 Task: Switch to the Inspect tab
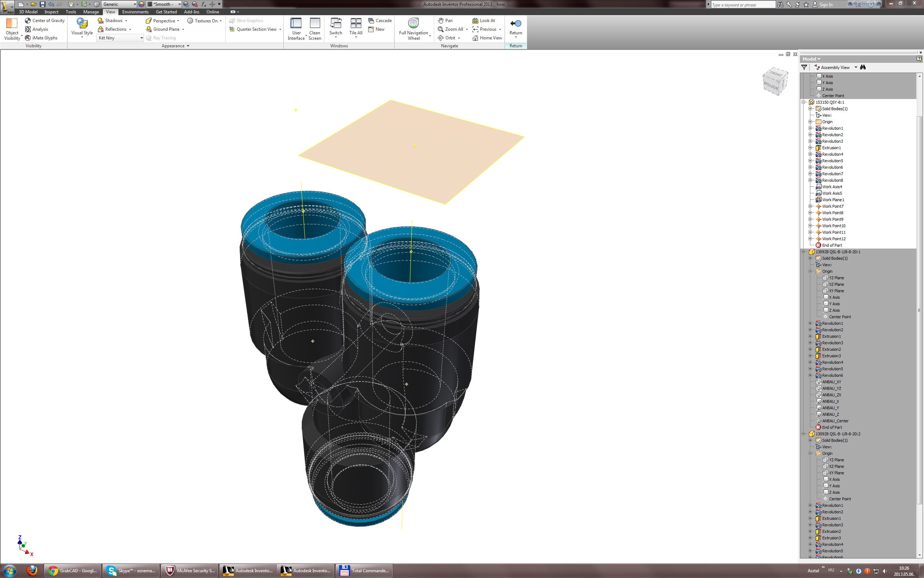click(x=52, y=12)
